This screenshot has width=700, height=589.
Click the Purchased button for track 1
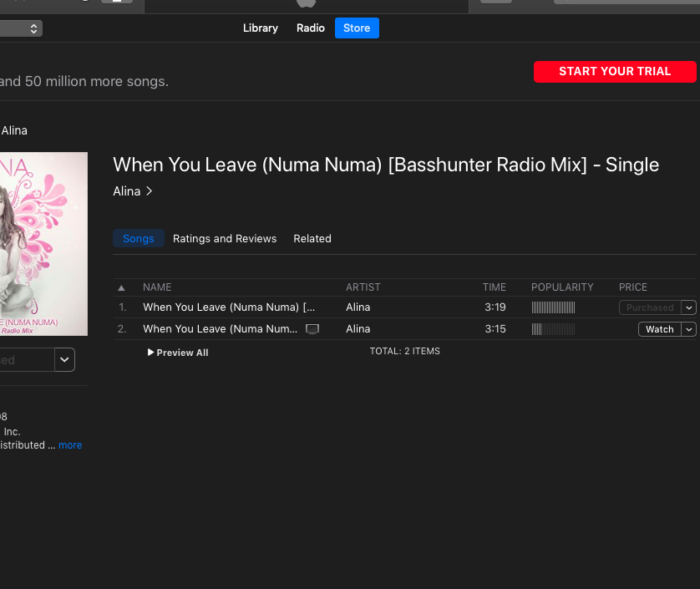(650, 307)
